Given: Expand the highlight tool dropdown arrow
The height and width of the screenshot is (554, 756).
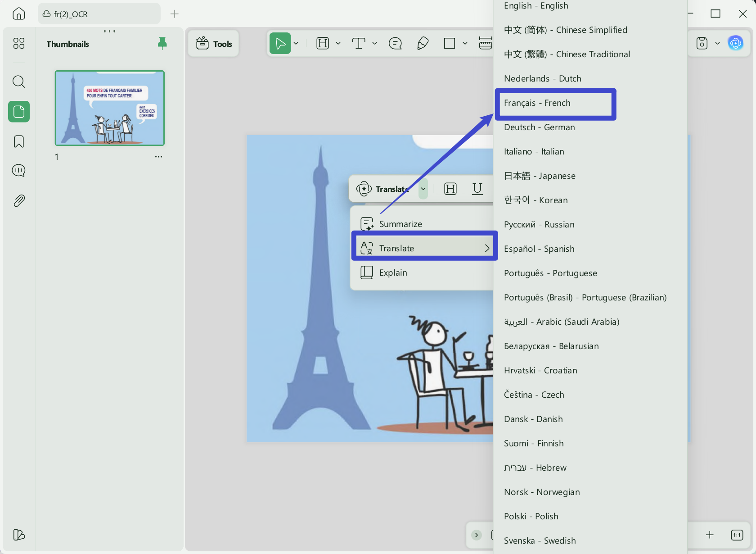Looking at the screenshot, I should (338, 43).
